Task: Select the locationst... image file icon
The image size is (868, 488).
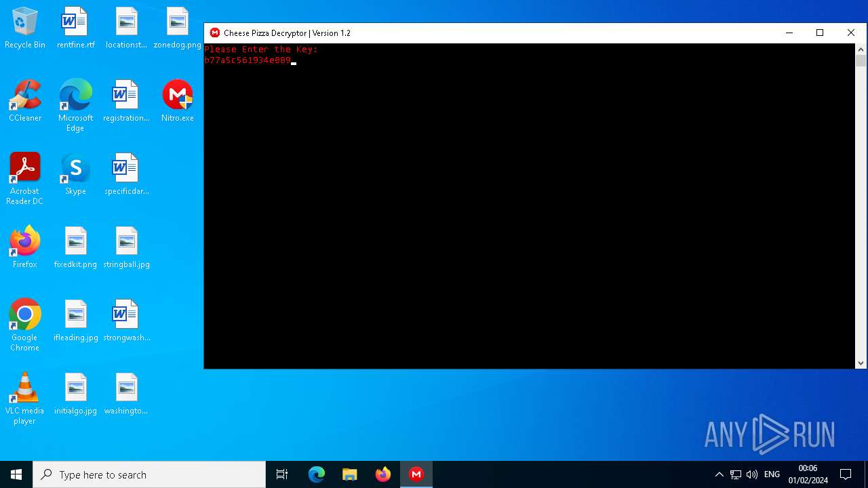Action: click(126, 28)
